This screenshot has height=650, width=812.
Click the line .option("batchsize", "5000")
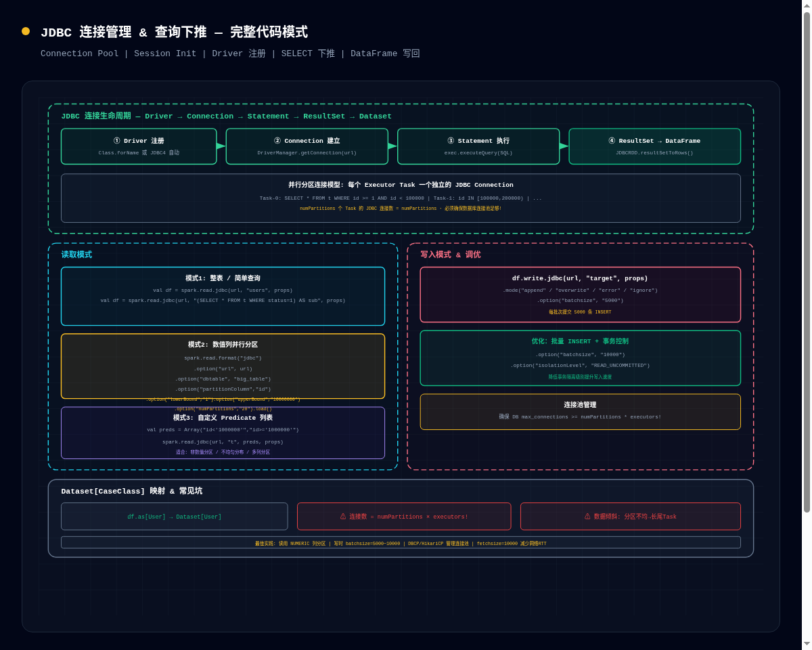pyautogui.click(x=580, y=301)
